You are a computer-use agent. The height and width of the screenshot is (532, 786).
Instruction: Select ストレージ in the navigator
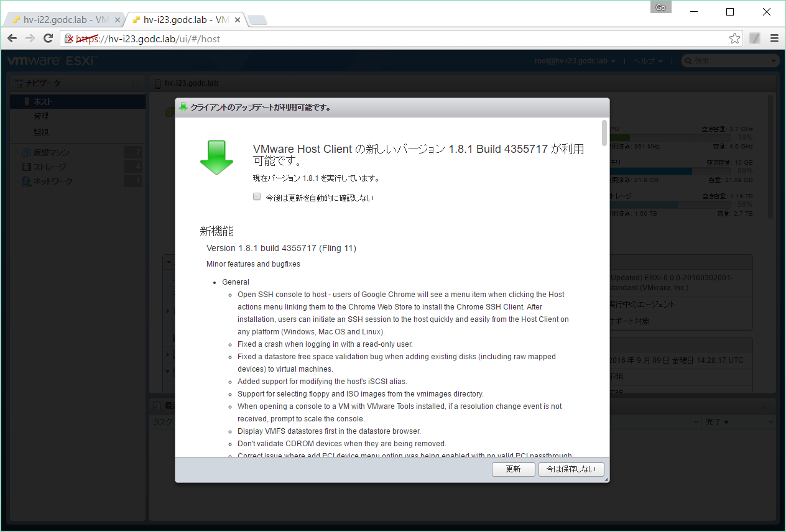click(50, 167)
